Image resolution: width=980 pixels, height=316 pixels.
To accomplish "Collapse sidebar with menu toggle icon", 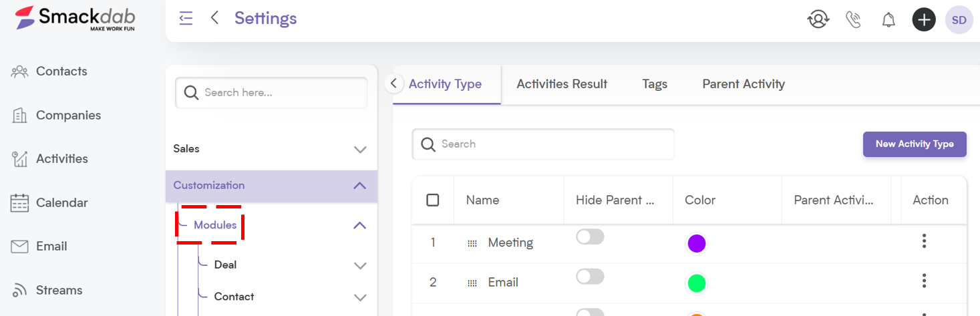I will (186, 18).
